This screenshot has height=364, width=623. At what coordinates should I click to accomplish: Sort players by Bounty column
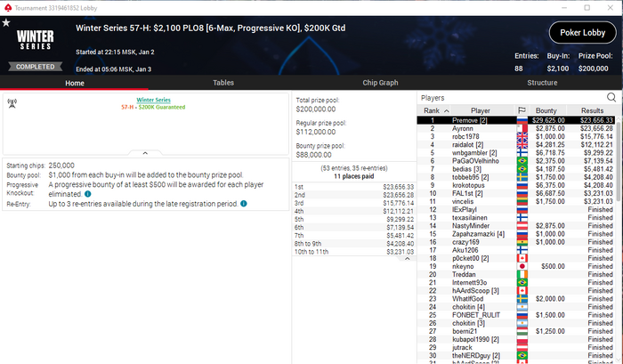coord(546,110)
